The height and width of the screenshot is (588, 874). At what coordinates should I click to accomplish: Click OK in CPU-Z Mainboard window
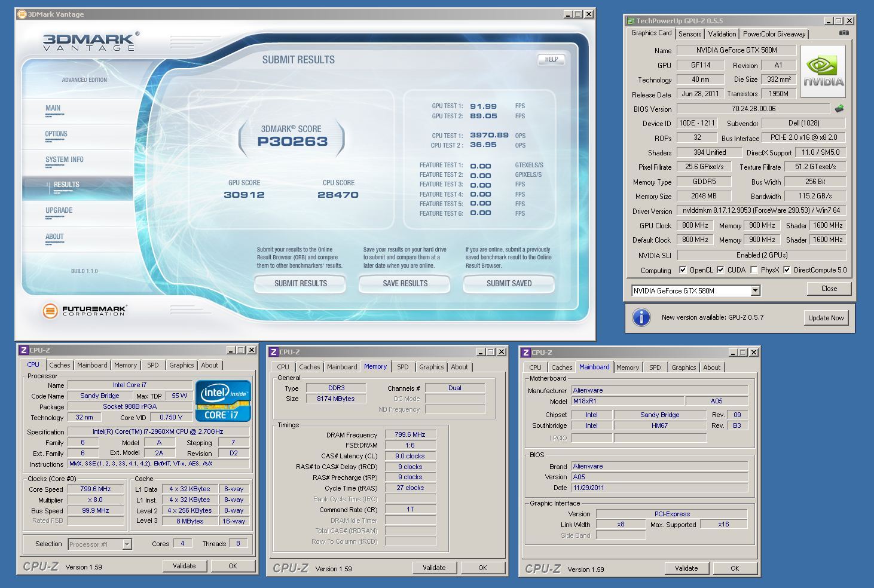click(735, 568)
